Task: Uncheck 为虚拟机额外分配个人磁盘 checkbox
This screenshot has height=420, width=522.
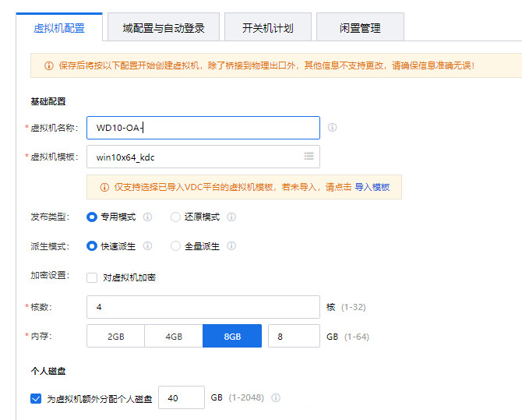Action: coord(36,398)
